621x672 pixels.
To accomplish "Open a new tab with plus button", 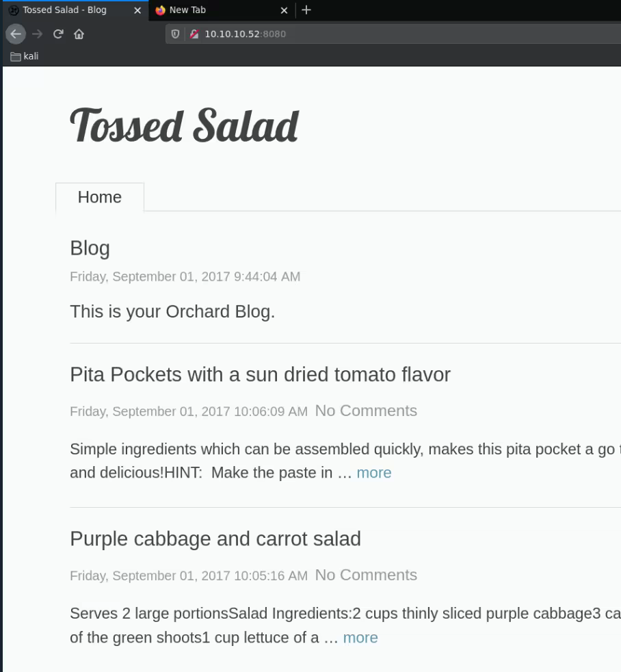I will click(306, 10).
